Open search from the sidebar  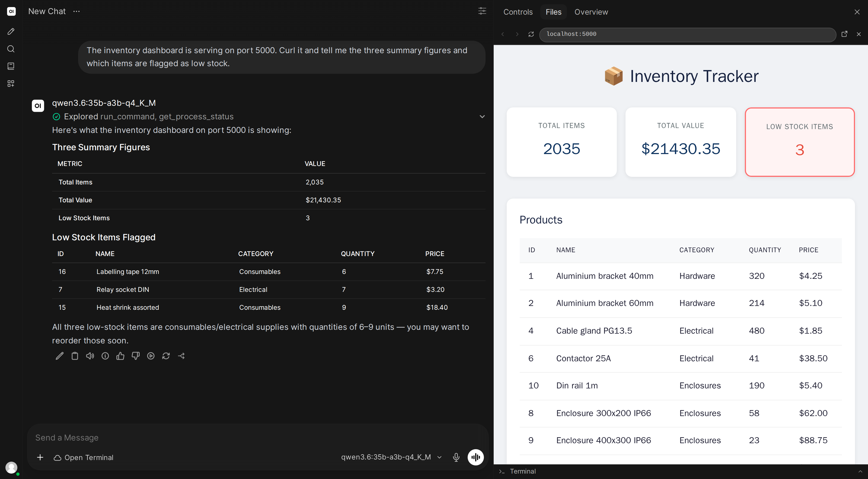point(11,49)
